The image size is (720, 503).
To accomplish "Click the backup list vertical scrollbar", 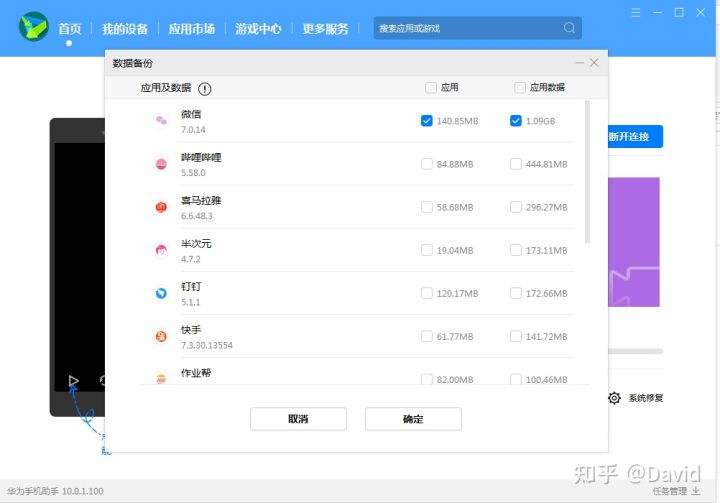I will coord(587,172).
